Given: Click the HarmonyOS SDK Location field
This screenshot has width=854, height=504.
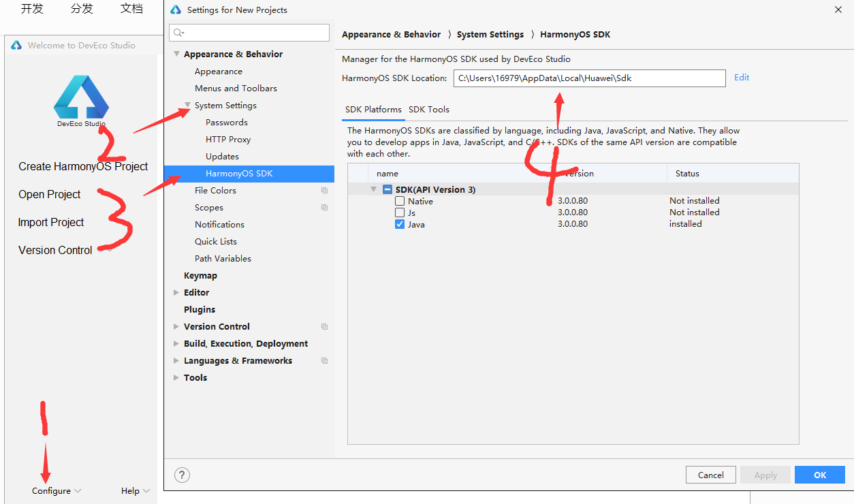Looking at the screenshot, I should pyautogui.click(x=590, y=78).
